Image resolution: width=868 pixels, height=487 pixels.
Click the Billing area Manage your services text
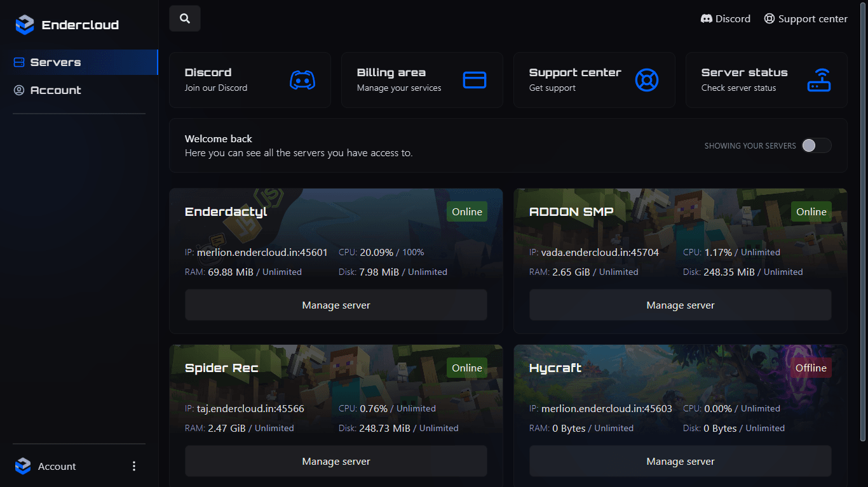click(399, 88)
